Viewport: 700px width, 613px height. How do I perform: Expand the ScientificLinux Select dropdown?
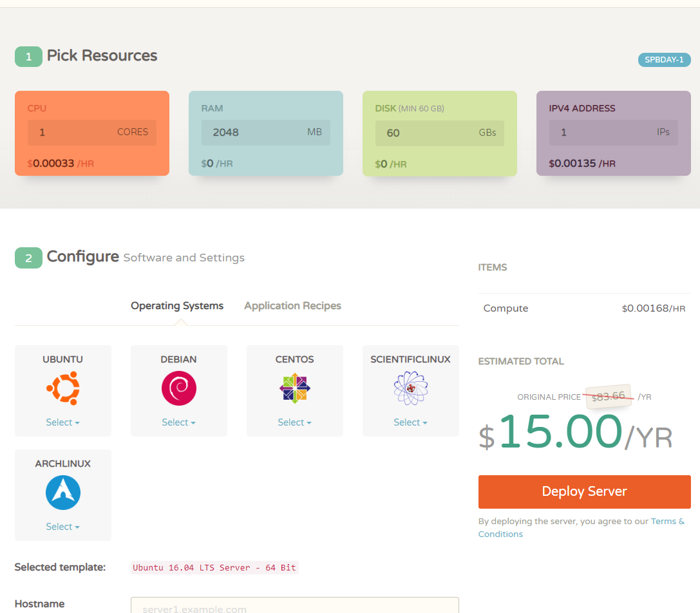[x=410, y=422]
